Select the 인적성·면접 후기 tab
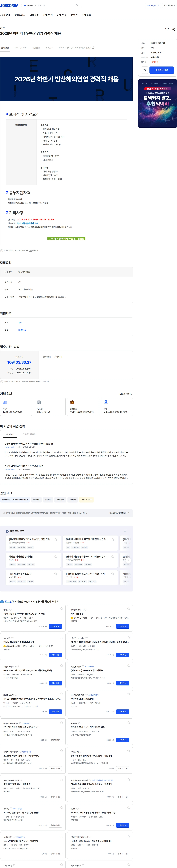Viewport: 177px width, 868px height. pyautogui.click(x=29, y=434)
